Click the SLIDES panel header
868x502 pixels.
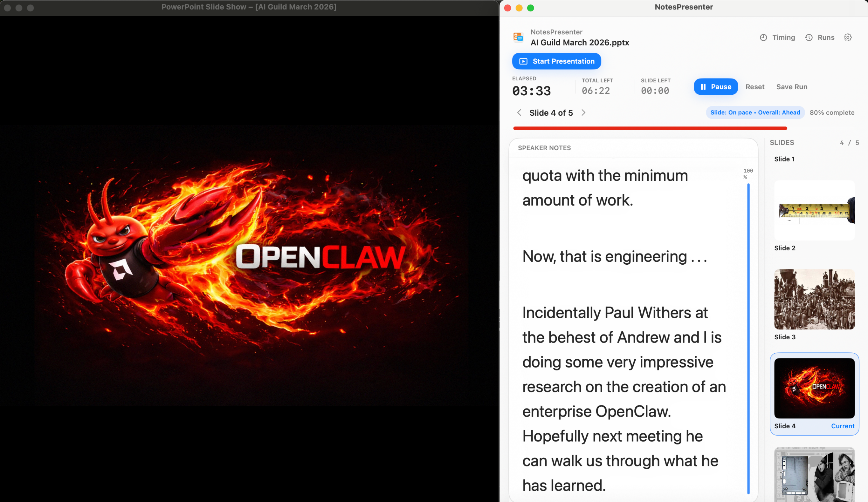coord(782,143)
